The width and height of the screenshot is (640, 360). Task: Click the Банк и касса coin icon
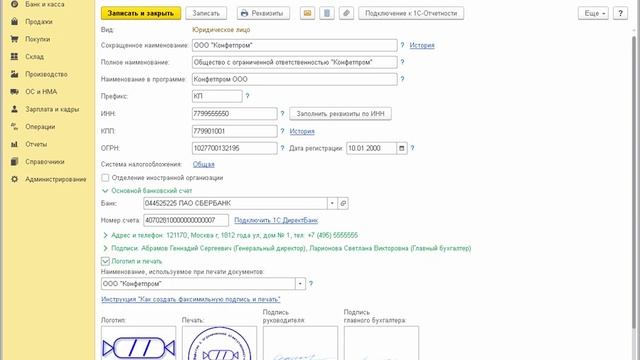[x=14, y=4]
